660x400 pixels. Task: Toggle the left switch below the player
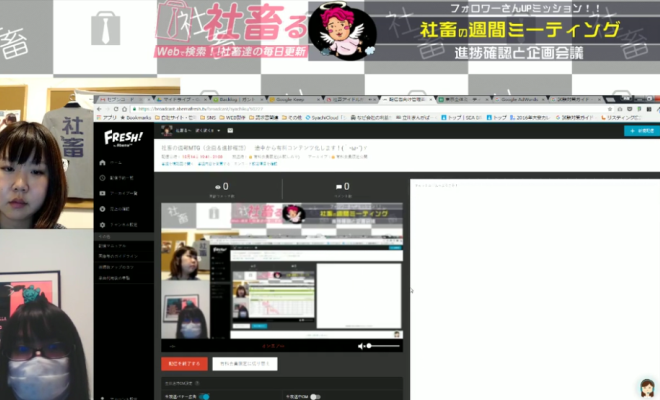204,397
